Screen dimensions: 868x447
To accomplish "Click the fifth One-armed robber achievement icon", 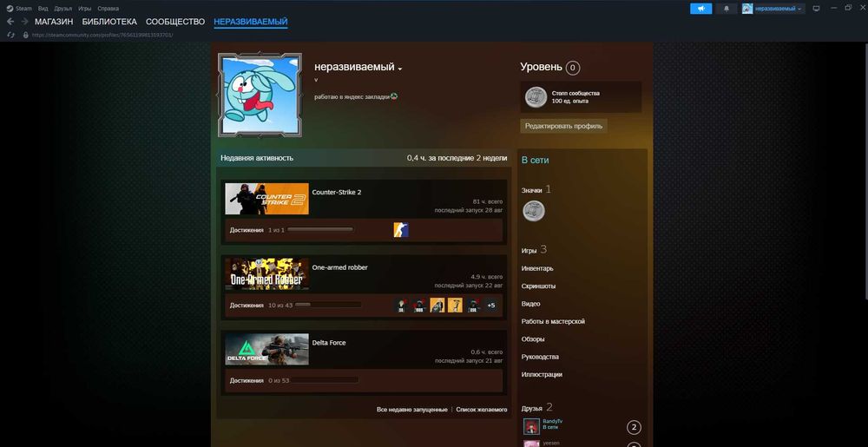I will (x=473, y=306).
